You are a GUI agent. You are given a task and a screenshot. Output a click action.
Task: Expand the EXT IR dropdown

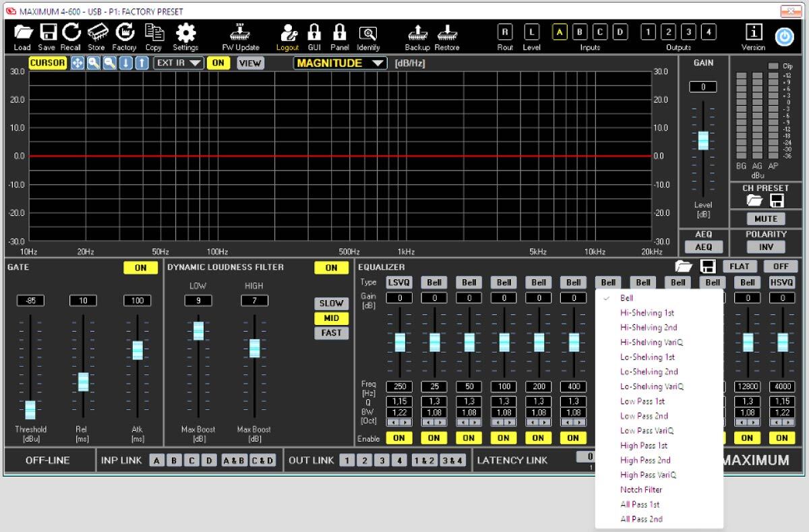(x=178, y=63)
